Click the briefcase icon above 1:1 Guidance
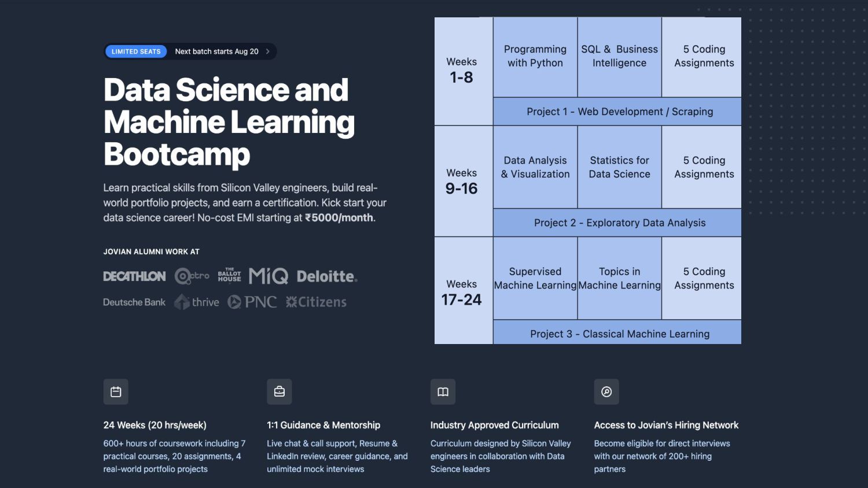The image size is (868, 488). (279, 391)
